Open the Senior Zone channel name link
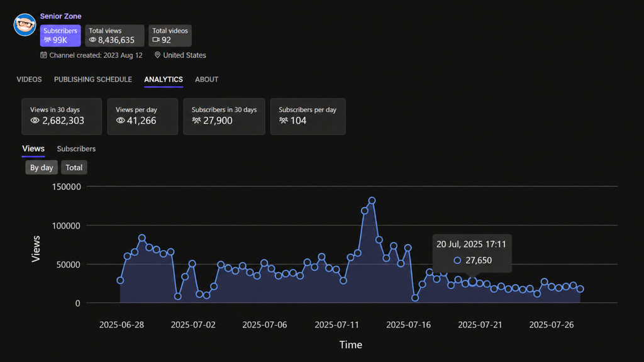 (x=61, y=16)
